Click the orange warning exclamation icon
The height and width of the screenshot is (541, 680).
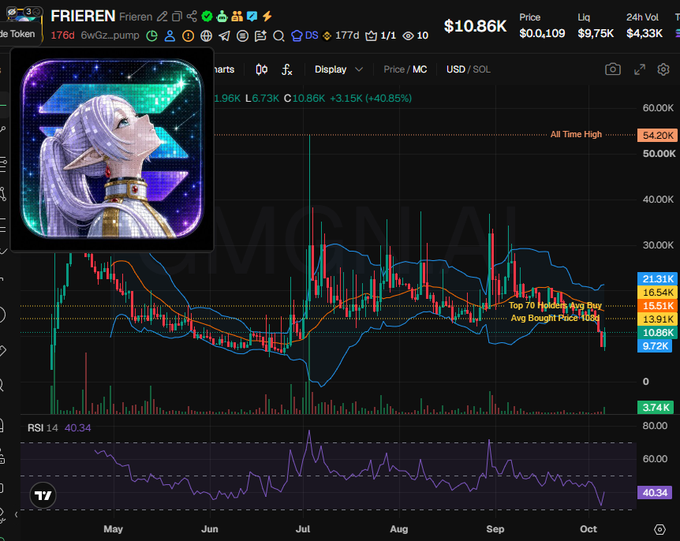(x=188, y=36)
